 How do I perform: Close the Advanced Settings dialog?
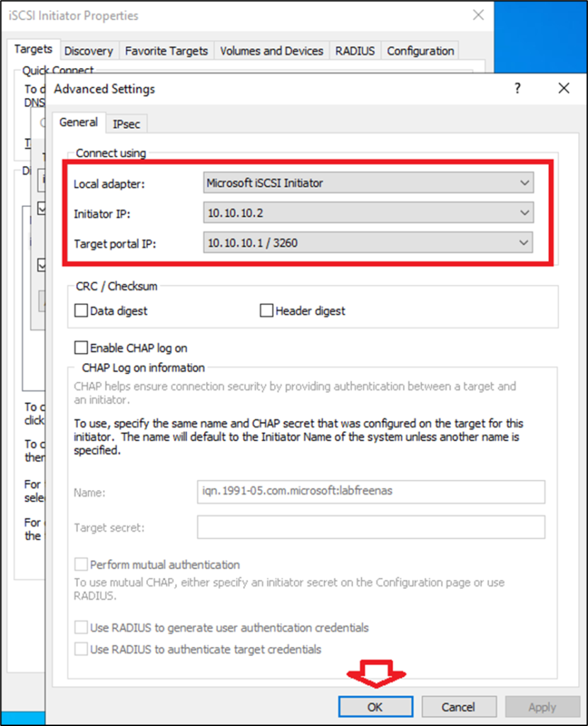click(x=564, y=89)
